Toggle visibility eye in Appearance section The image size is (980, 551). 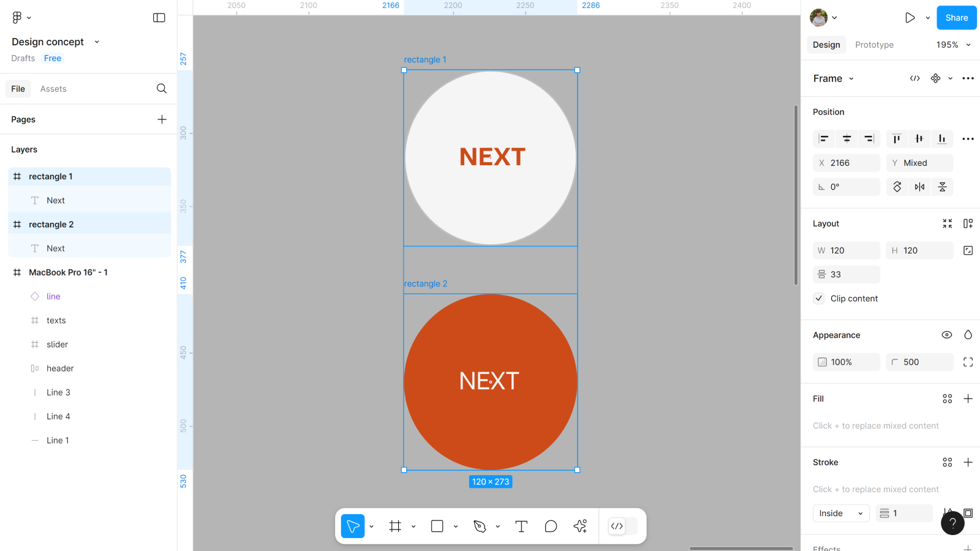[x=946, y=335]
